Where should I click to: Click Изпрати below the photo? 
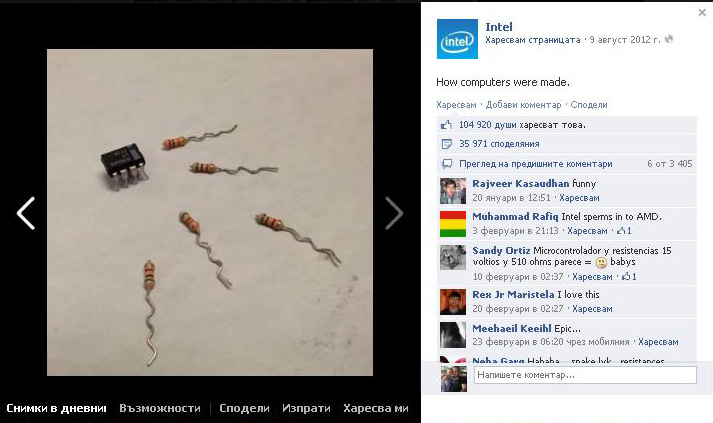(x=306, y=408)
